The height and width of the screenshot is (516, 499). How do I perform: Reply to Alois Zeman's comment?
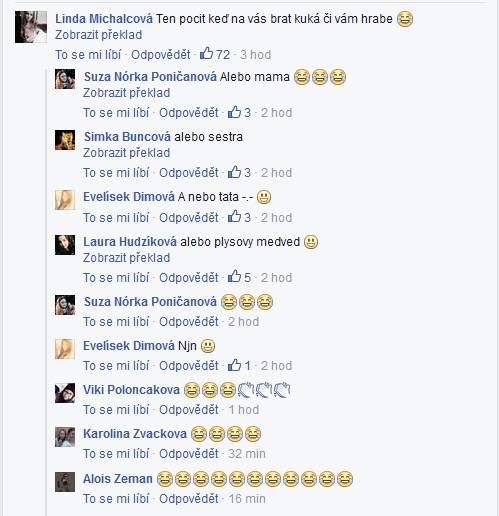click(x=189, y=499)
